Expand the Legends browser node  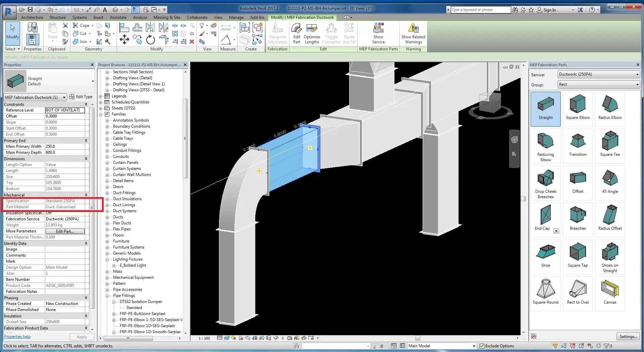(x=101, y=96)
